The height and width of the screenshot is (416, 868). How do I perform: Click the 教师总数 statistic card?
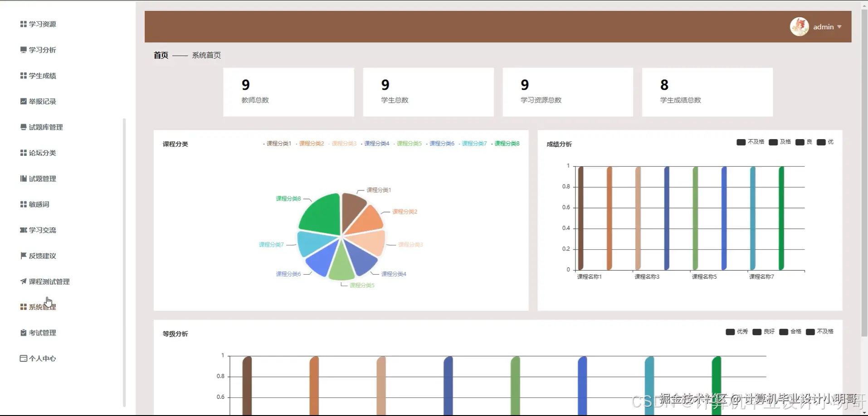(x=288, y=92)
